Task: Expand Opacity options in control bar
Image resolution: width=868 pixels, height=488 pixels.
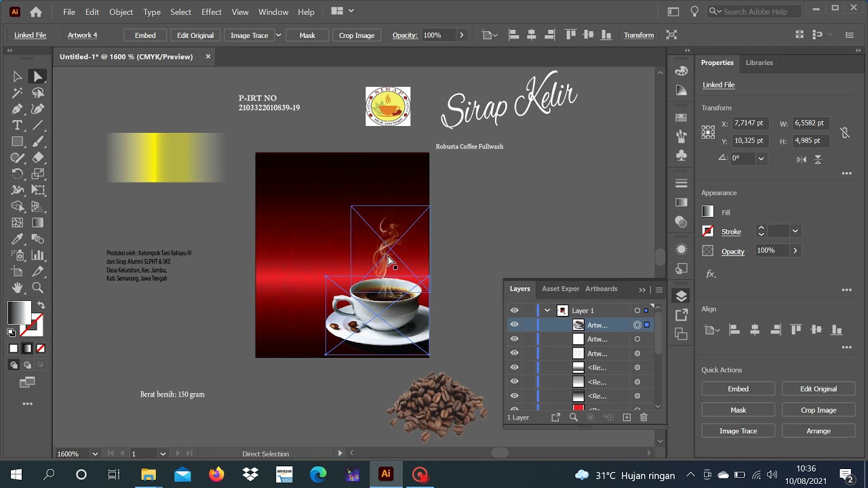Action: (x=462, y=35)
